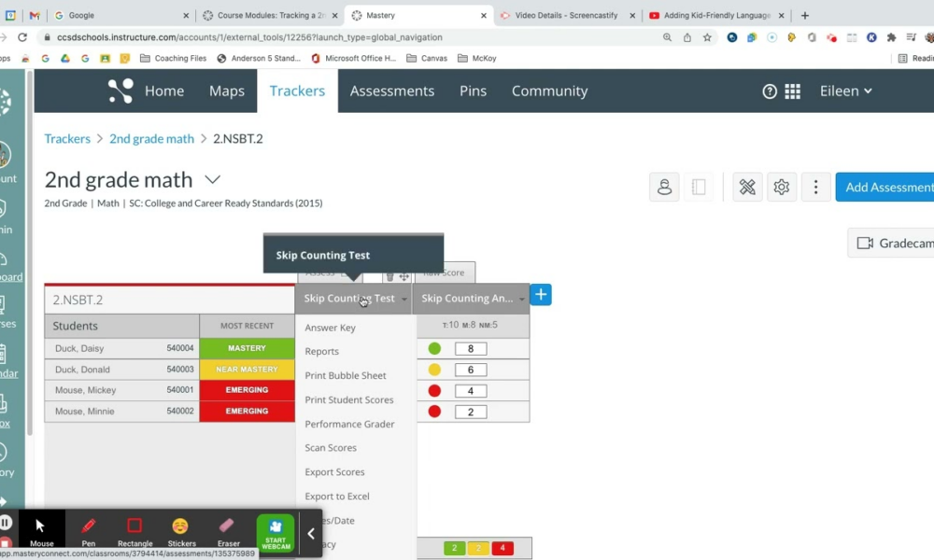The image size is (934, 560).
Task: Click the browser reload icon
Action: coord(22,37)
